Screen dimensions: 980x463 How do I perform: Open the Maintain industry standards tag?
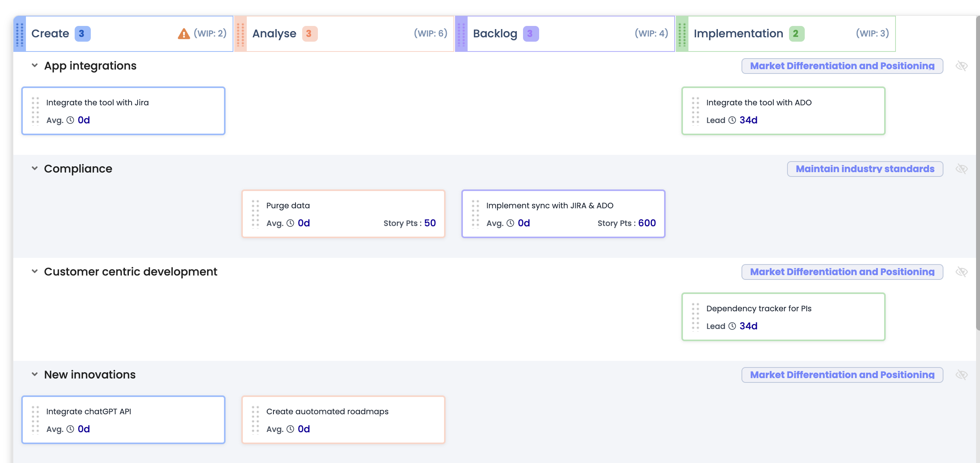865,169
